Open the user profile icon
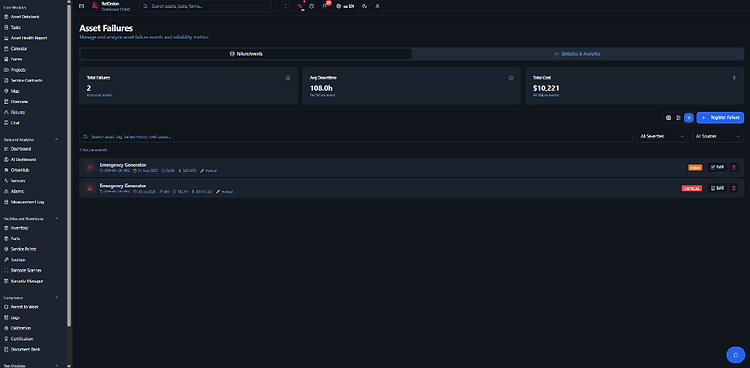Image resolution: width=750 pixels, height=368 pixels. [x=377, y=6]
